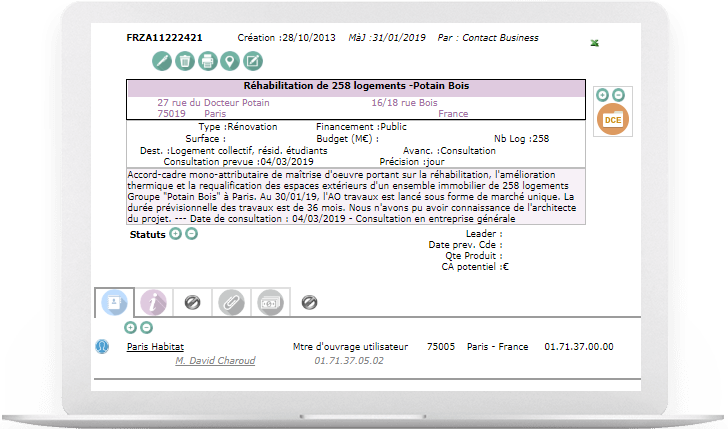Collapse contacts list with minus icon under tabs
This screenshot has width=728, height=429.
click(146, 327)
